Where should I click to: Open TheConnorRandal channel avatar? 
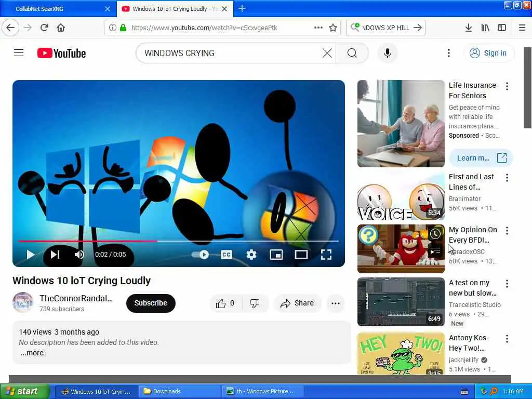point(23,302)
